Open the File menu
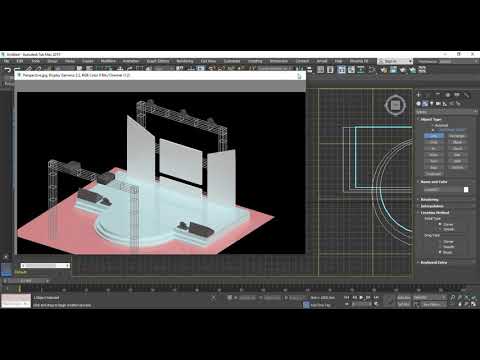Viewport: 480px width, 360px height. coord(6,61)
